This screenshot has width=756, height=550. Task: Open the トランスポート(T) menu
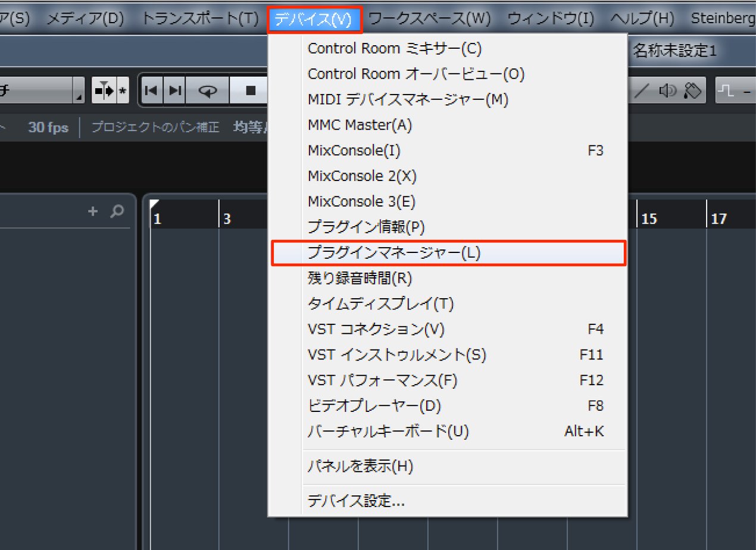(x=200, y=18)
